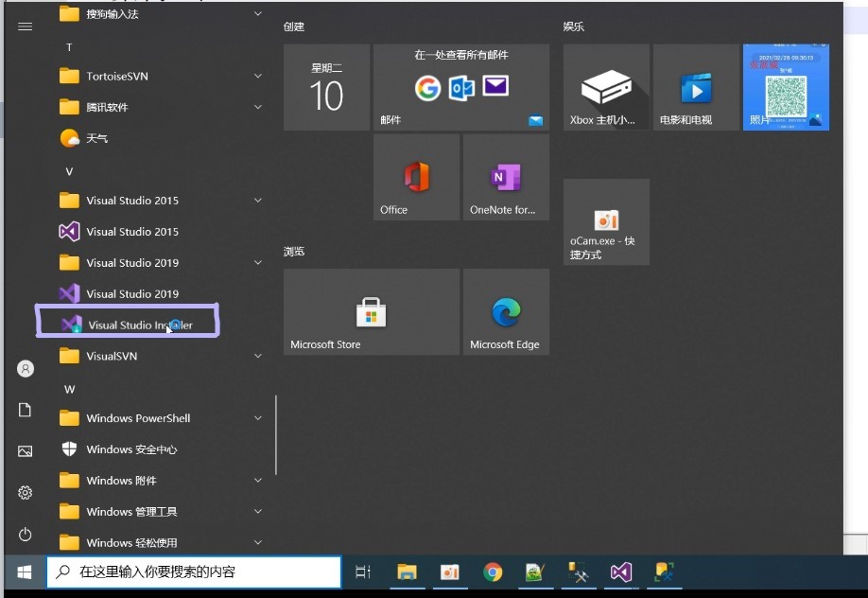This screenshot has height=598, width=868.
Task: Open Settings from the Start rail
Action: point(25,492)
